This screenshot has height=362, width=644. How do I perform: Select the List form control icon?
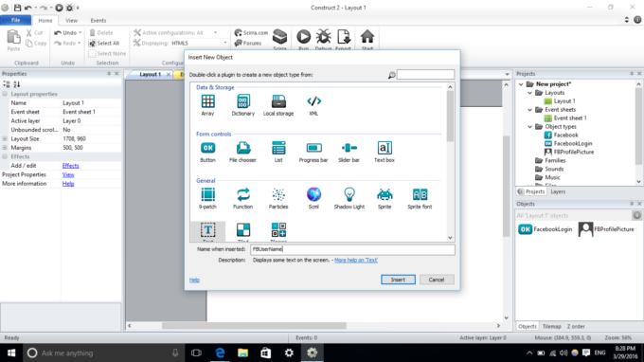278,148
